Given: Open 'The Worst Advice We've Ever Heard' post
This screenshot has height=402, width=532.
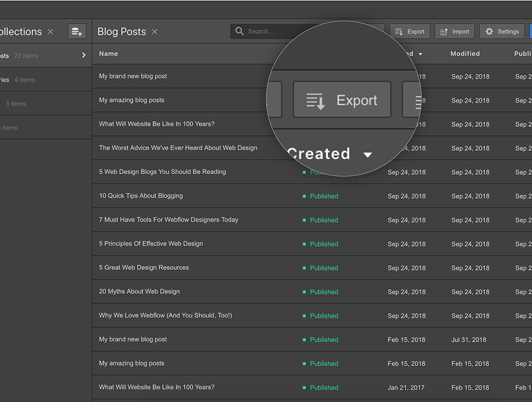Looking at the screenshot, I should [178, 148].
